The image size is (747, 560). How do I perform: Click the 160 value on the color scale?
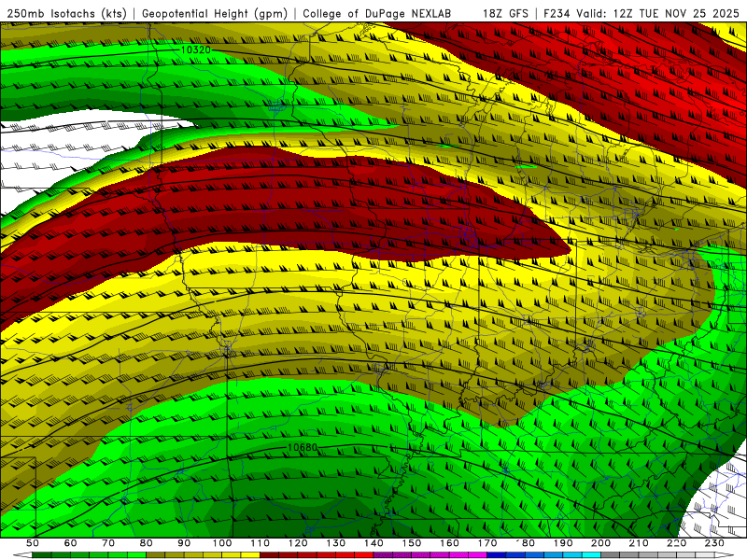click(449, 543)
